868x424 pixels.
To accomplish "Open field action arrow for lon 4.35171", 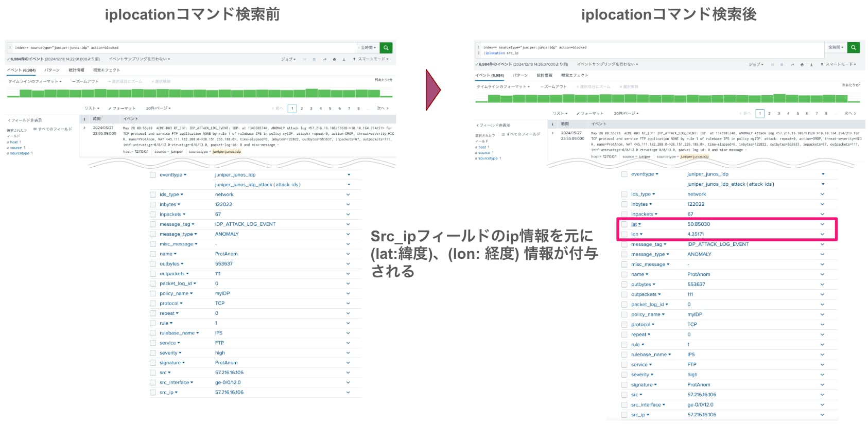I will click(822, 234).
